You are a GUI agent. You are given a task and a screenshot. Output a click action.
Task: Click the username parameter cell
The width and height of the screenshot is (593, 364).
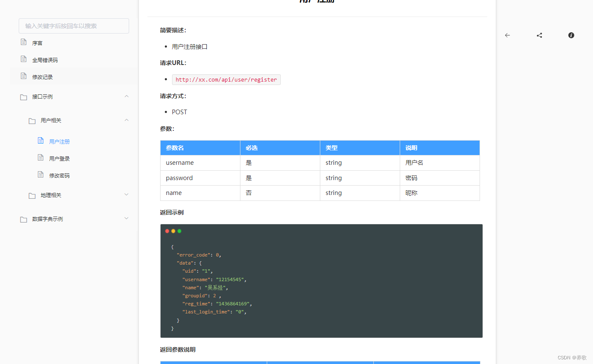click(x=200, y=163)
